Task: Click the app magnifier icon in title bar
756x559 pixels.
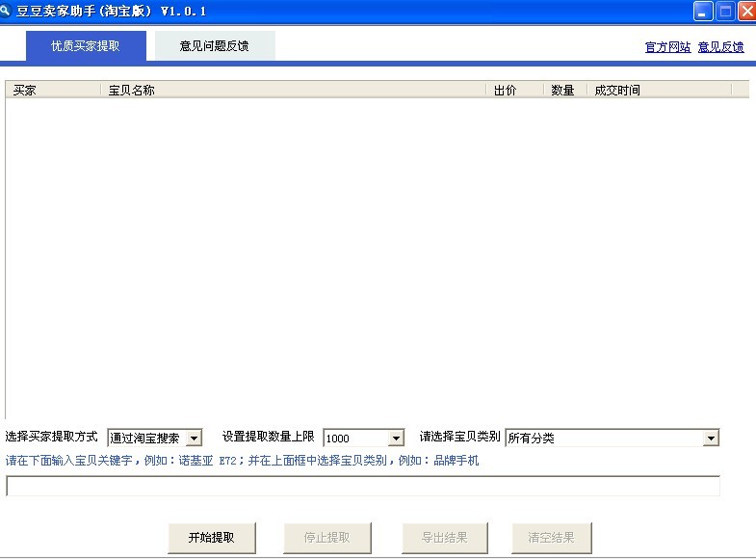Action: tap(6, 10)
